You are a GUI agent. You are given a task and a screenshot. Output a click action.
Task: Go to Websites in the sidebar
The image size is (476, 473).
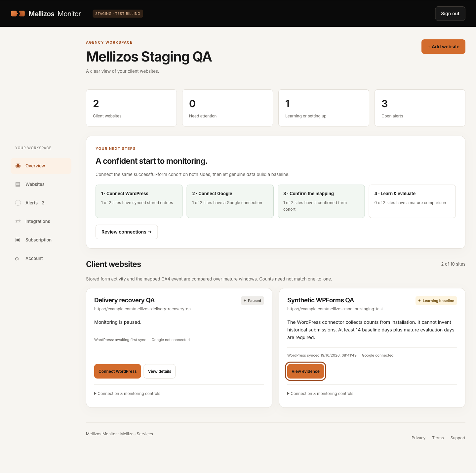(x=41, y=184)
